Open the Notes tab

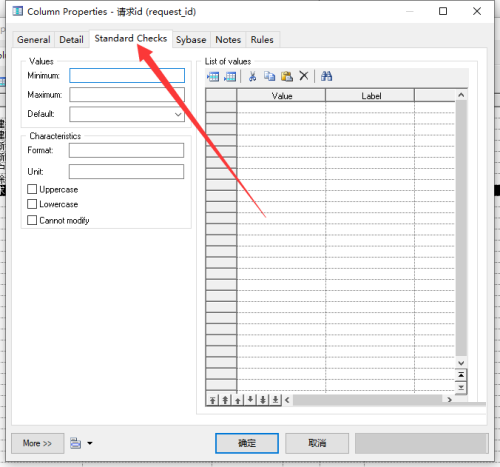coord(228,40)
